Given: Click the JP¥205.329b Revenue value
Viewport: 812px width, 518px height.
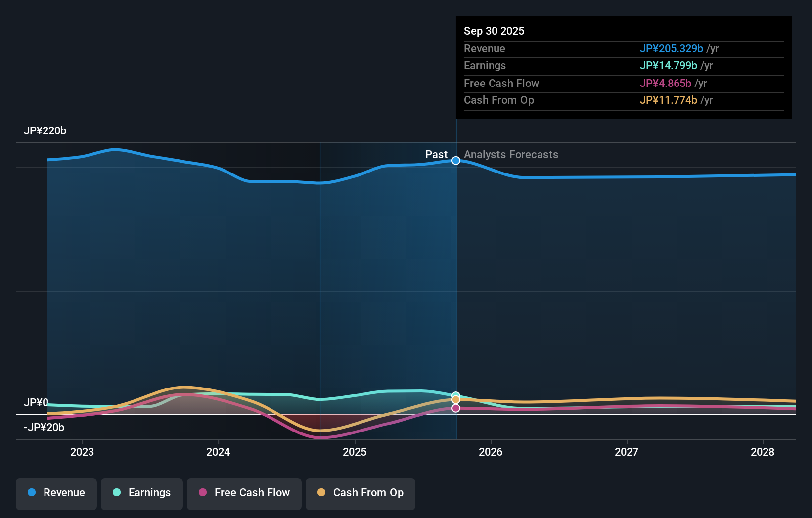Looking at the screenshot, I should point(672,49).
